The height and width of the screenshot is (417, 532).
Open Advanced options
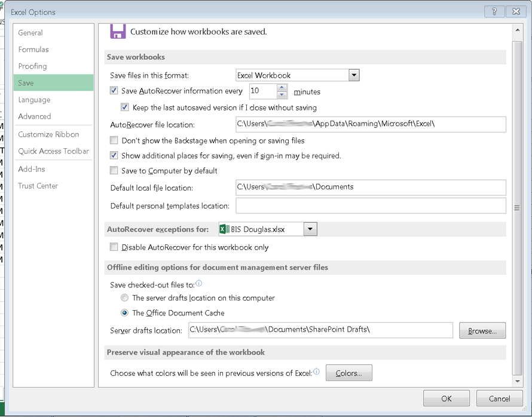click(54, 116)
